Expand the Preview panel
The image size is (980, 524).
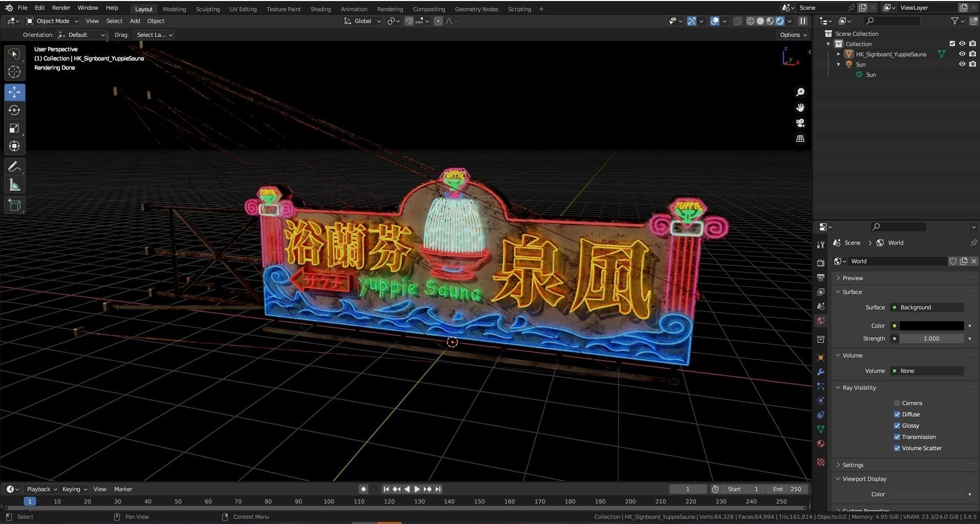coord(853,278)
